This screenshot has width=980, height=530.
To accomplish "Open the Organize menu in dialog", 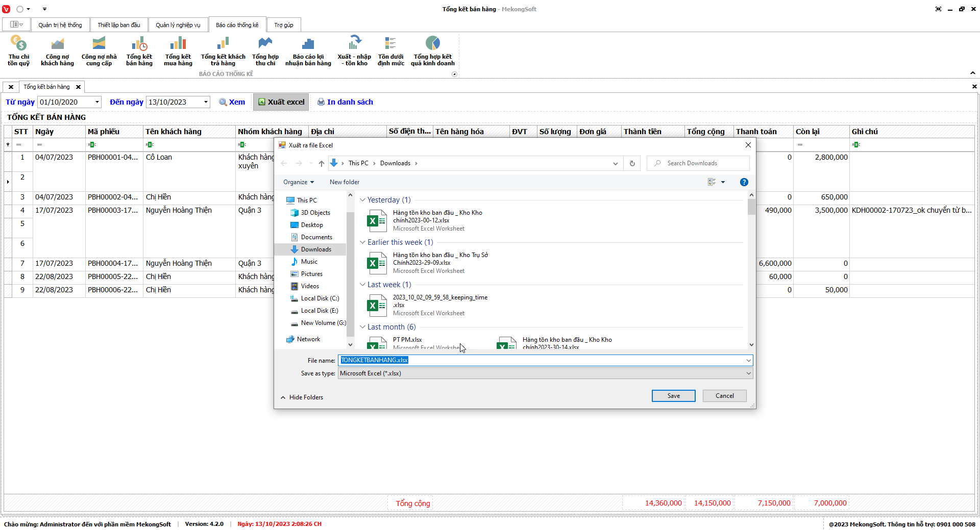I will (x=298, y=182).
